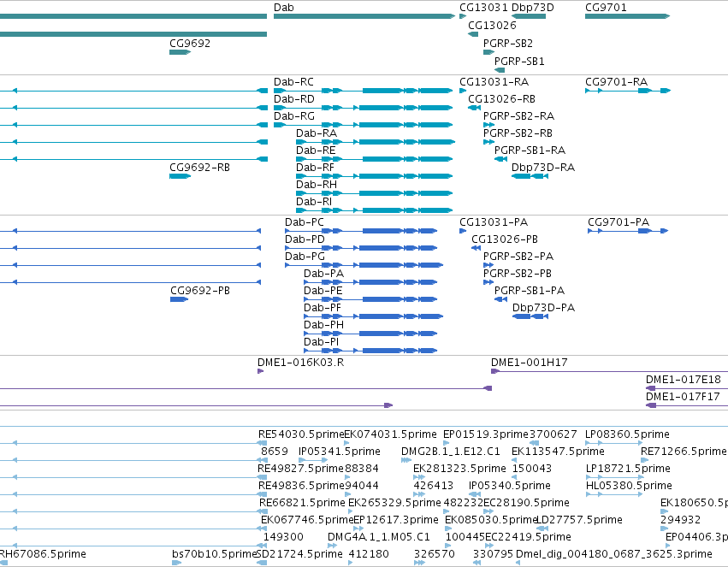The height and width of the screenshot is (567, 728).
Task: Select the RH67086.5prime EST label
Action: [x=43, y=554]
